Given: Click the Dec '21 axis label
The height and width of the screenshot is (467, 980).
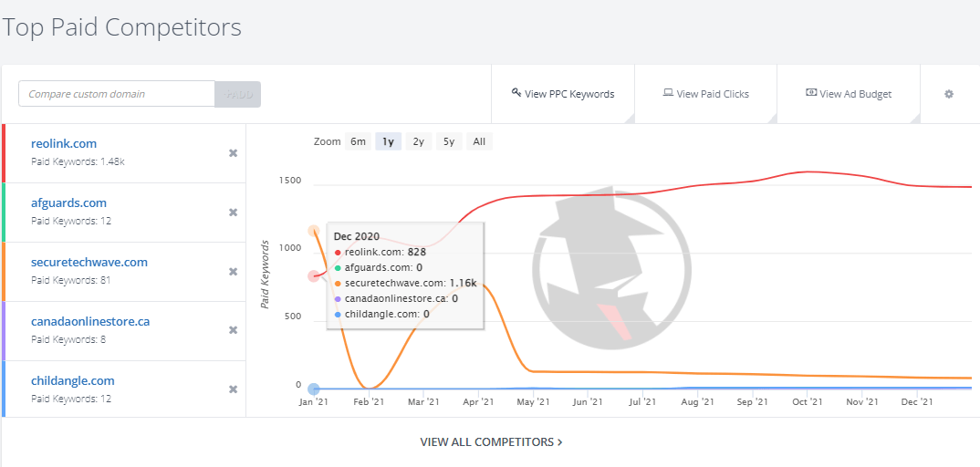Looking at the screenshot, I should [x=917, y=402].
